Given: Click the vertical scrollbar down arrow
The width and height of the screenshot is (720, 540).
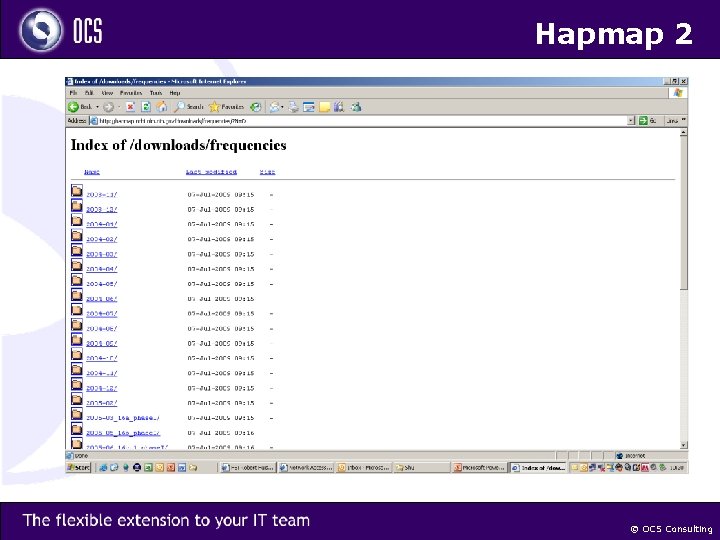Looking at the screenshot, I should [x=683, y=445].
